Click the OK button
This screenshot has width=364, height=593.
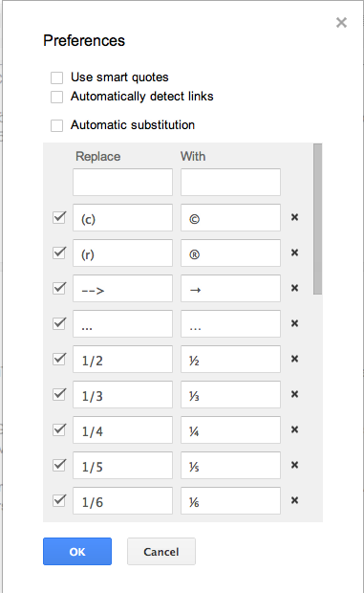pyautogui.click(x=77, y=552)
